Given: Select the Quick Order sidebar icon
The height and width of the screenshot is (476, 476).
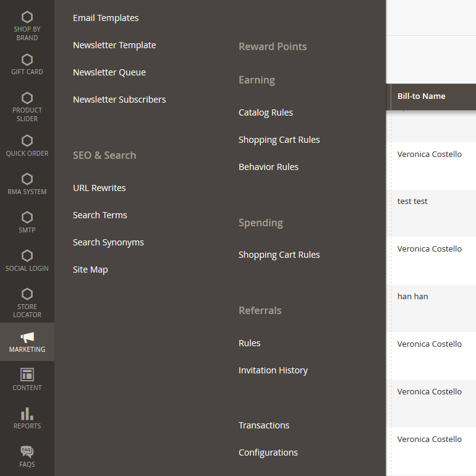Looking at the screenshot, I should (27, 145).
